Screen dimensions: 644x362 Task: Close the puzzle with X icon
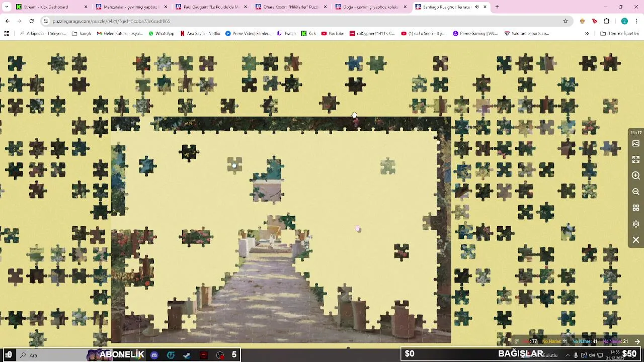click(x=636, y=240)
